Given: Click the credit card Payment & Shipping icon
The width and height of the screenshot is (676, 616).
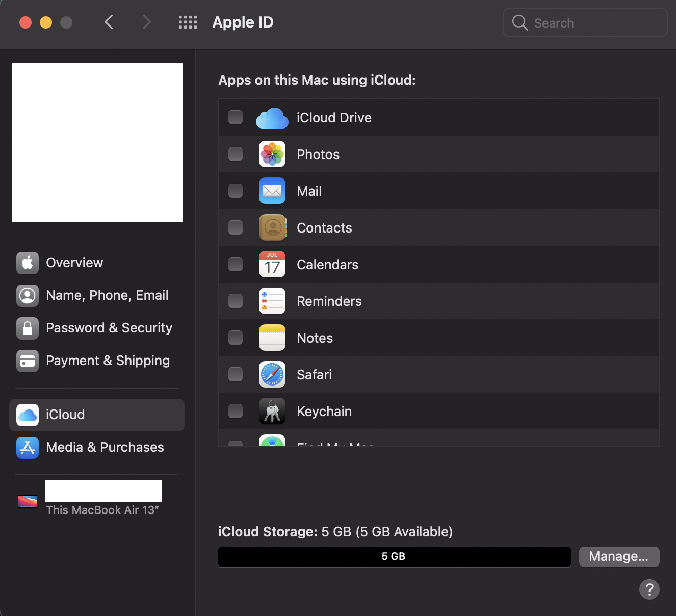Looking at the screenshot, I should tap(28, 361).
